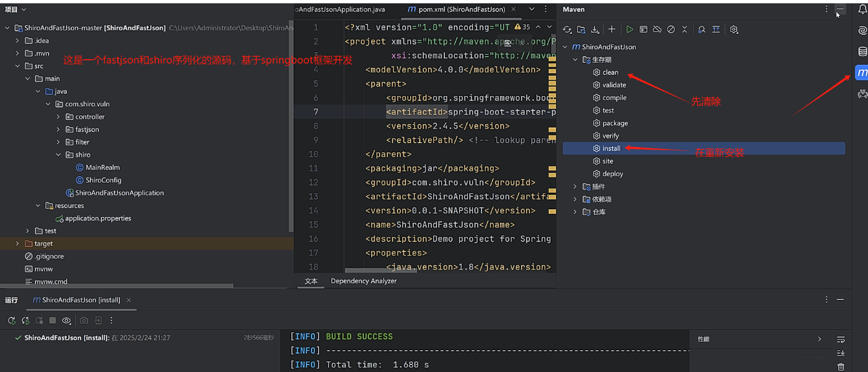The height and width of the screenshot is (372, 868).
Task: Expand 依赖项 node in Maven tree
Action: pos(575,199)
